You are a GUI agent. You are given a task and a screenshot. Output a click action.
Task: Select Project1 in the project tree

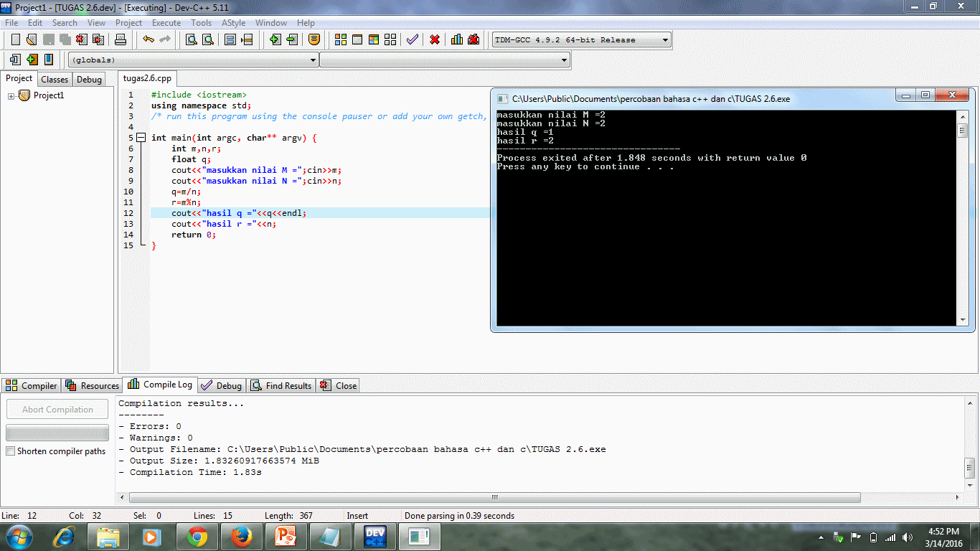click(49, 95)
